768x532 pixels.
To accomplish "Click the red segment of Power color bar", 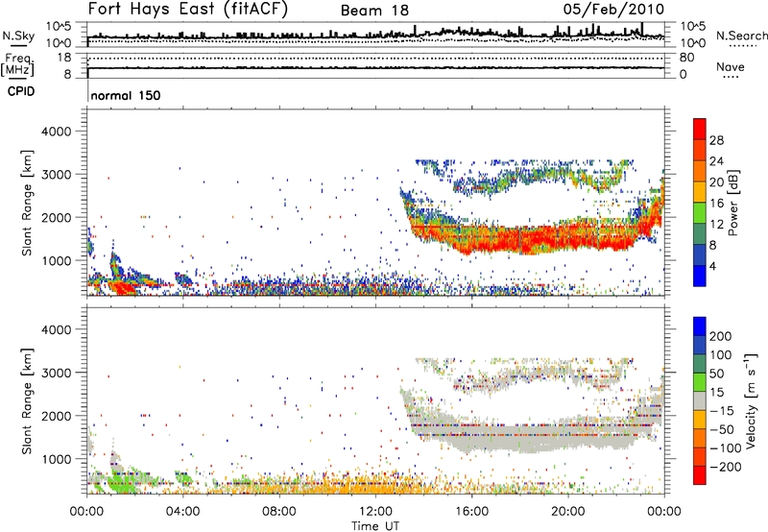I will [700, 129].
